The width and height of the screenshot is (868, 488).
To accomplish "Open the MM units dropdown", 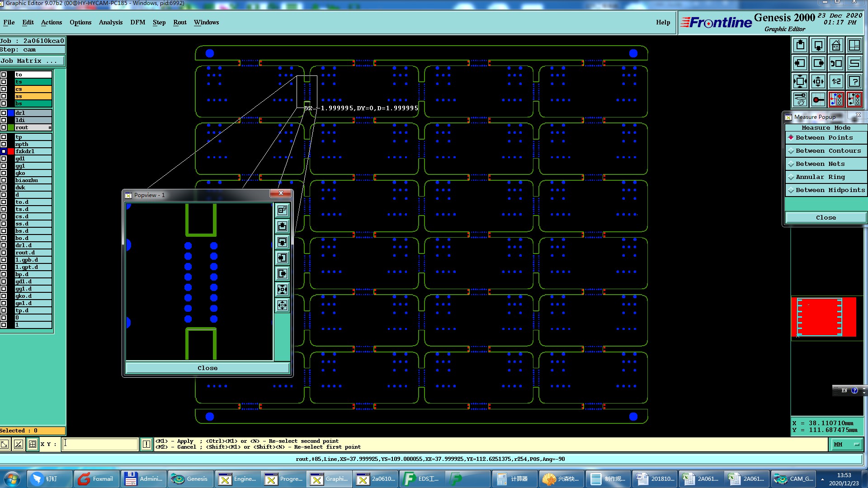I will pos(846,445).
